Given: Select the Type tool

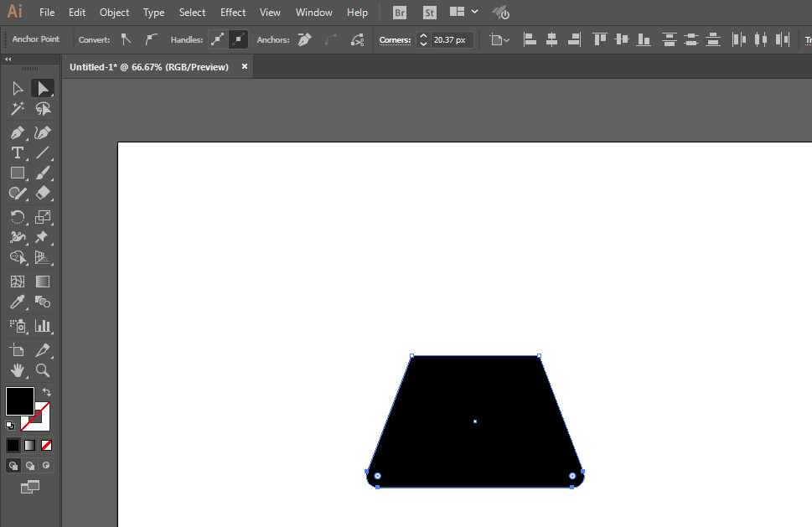Looking at the screenshot, I should (17, 152).
